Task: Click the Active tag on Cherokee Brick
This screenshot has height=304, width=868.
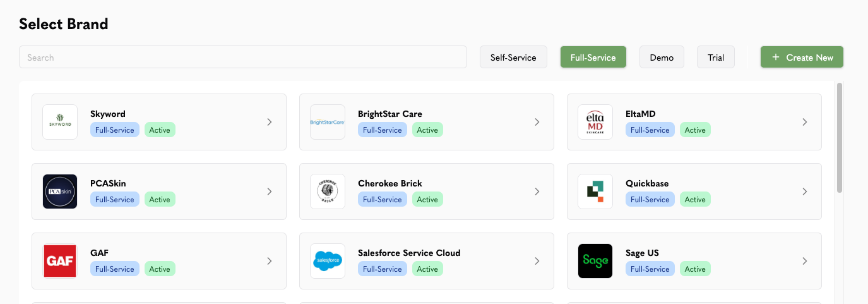Action: 427,200
